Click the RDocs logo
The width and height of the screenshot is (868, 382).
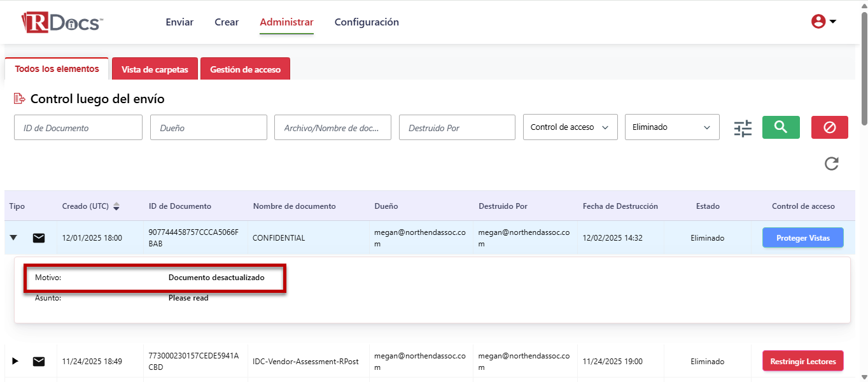[x=62, y=22]
